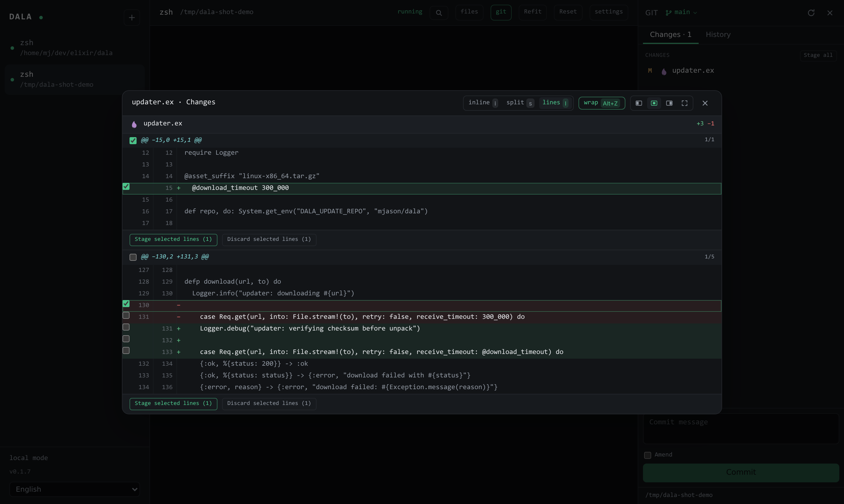Uncheck the removed blank line 130
This screenshot has width=844, height=504.
(126, 304)
